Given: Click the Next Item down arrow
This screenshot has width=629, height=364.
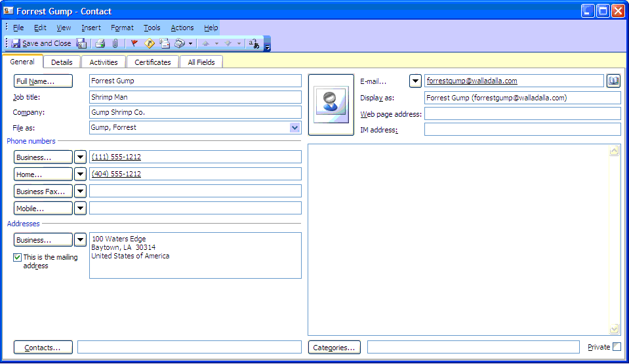Looking at the screenshot, I should 228,43.
